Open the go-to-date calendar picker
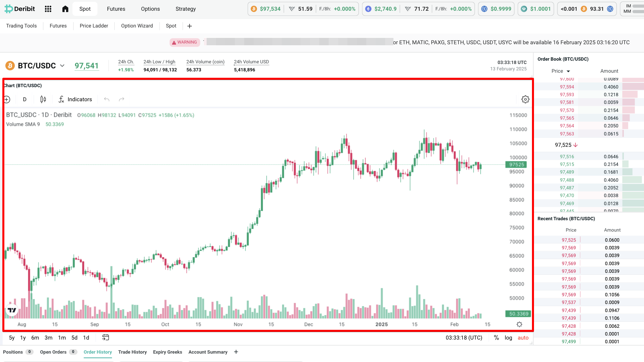The image size is (644, 362). pos(105,338)
